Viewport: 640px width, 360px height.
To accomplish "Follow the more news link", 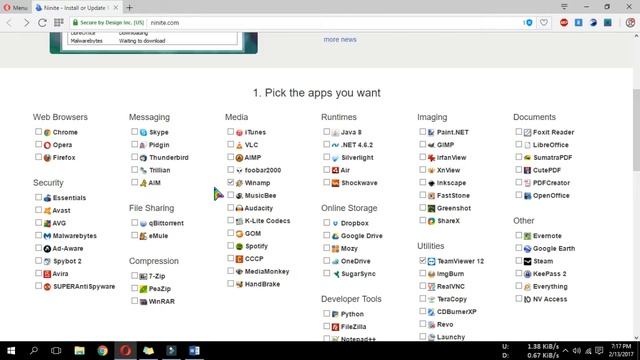I will [x=340, y=40].
